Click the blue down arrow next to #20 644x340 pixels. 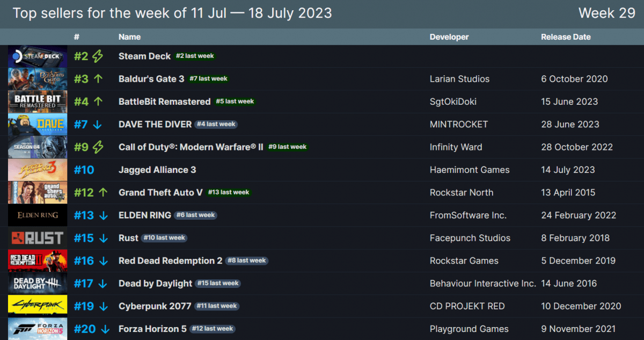[105, 329]
